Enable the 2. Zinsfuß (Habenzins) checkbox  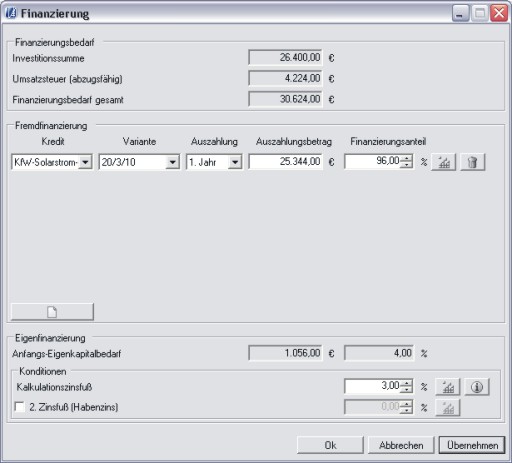20,407
